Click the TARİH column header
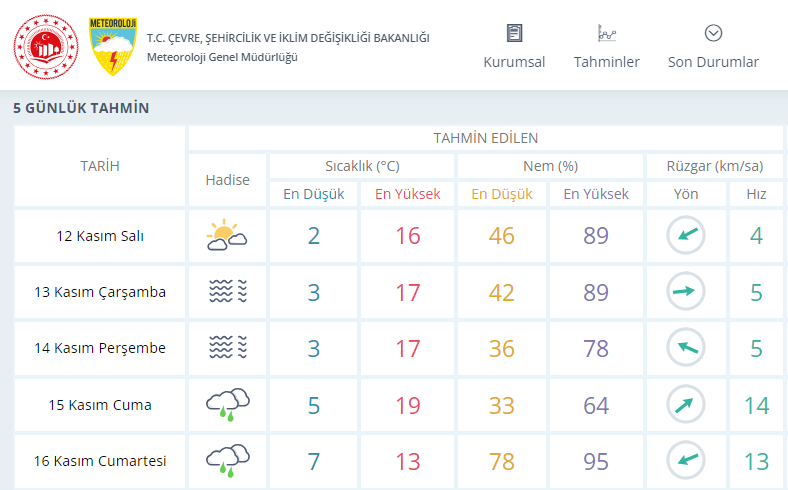 click(x=100, y=166)
